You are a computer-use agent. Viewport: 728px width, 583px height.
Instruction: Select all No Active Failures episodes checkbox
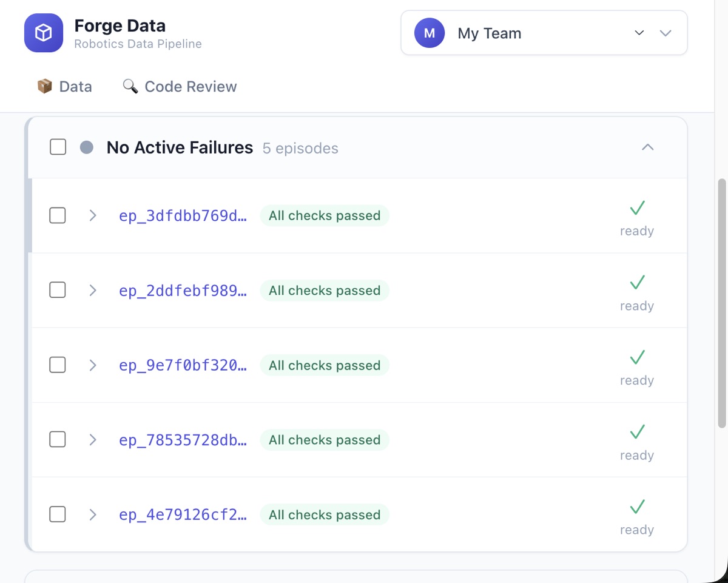[58, 147]
